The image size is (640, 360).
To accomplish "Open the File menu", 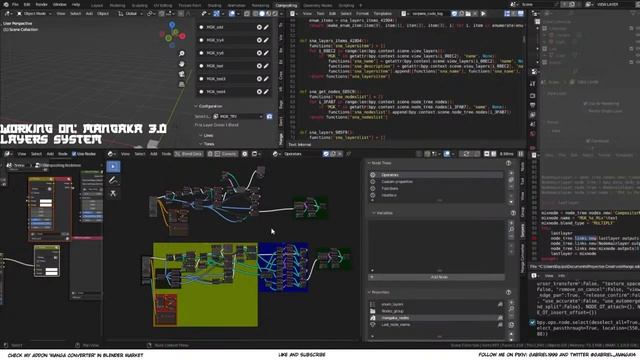I will click(15, 4).
